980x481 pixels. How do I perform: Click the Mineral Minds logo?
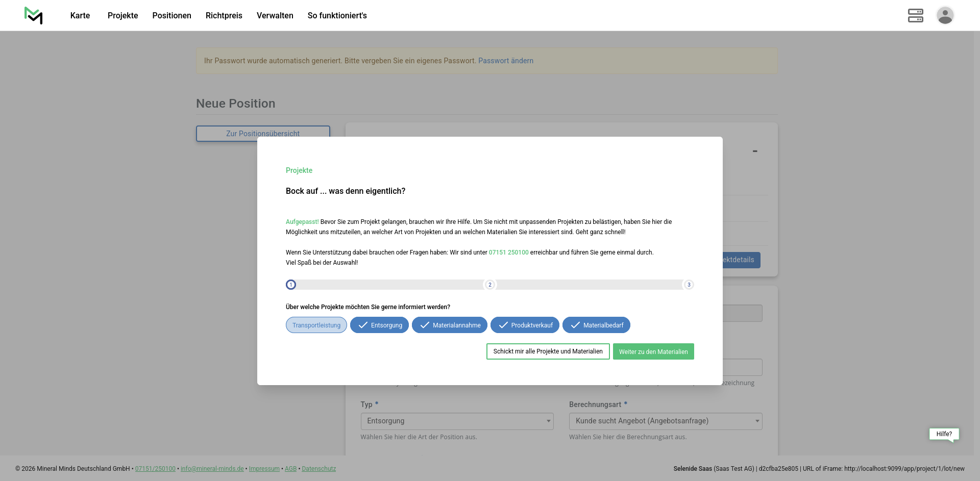pos(34,15)
